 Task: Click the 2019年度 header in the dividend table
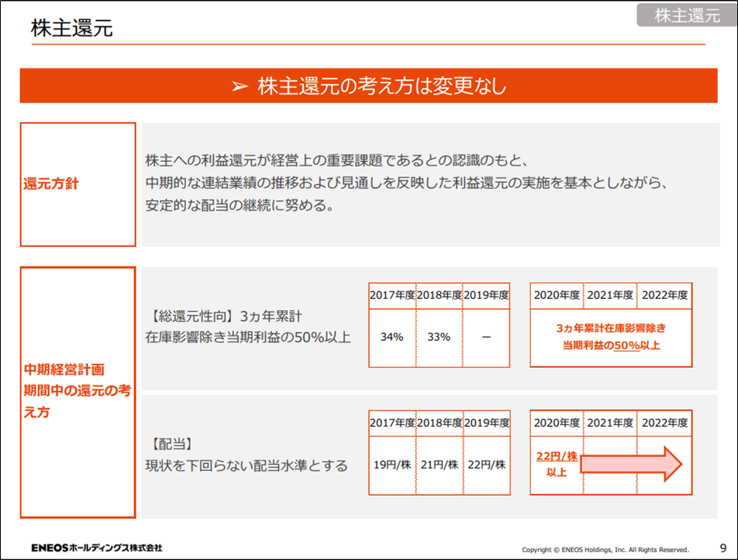click(487, 423)
